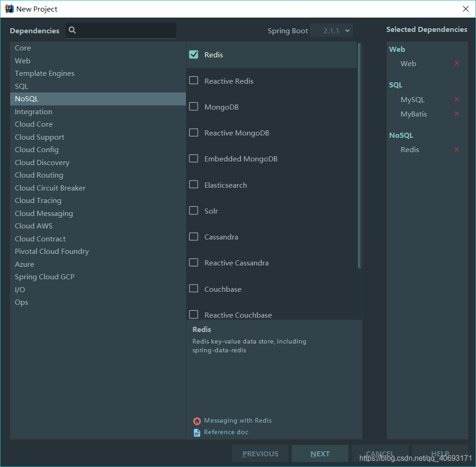476x467 pixels.
Task: Click the Web heading under Selected Dependencies
Action: click(397, 49)
